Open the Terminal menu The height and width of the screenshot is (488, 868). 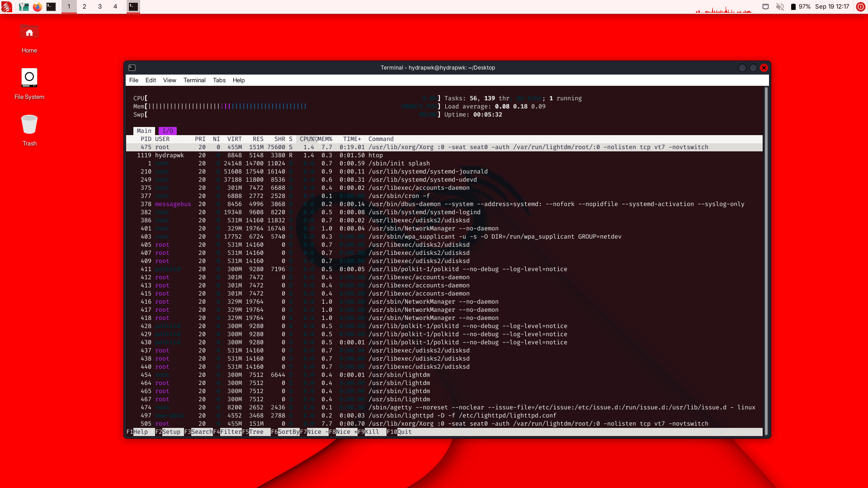point(194,80)
